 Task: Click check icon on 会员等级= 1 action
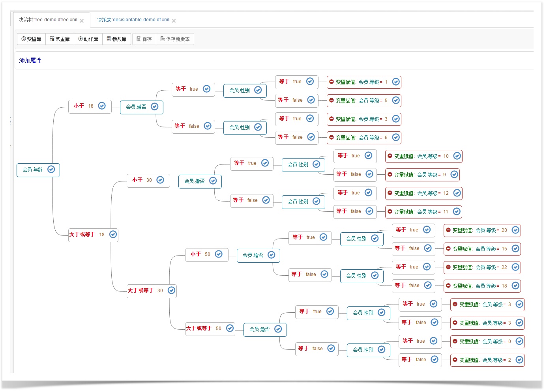(396, 82)
